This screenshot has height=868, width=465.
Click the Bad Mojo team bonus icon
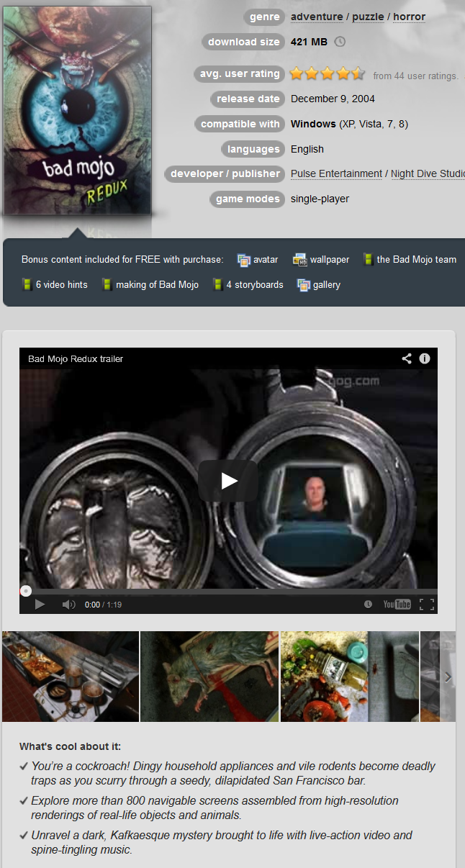point(367,260)
